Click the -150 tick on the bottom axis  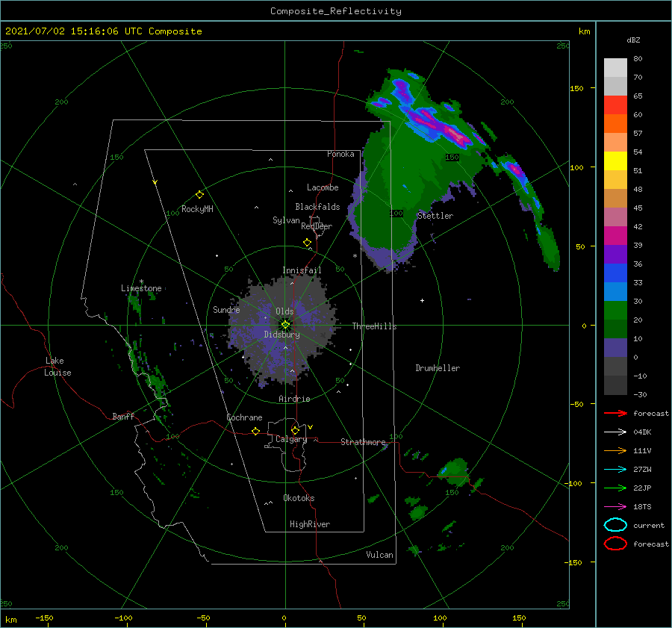click(x=44, y=618)
